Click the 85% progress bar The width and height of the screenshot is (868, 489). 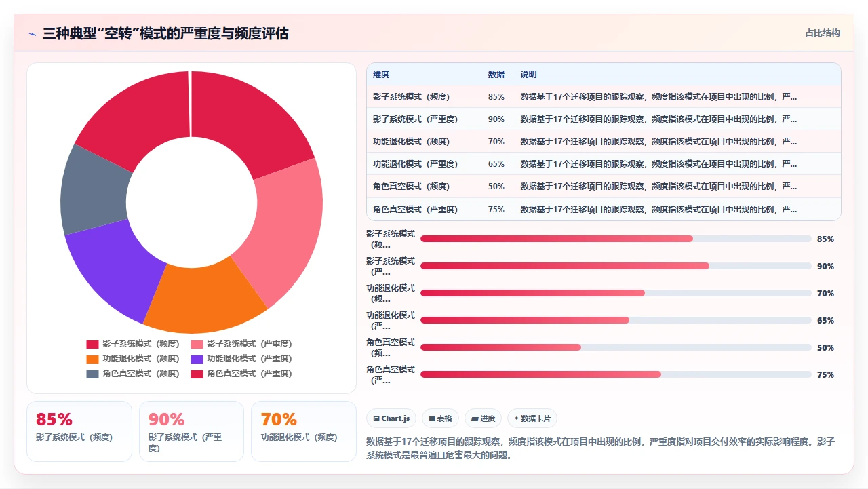tap(616, 239)
